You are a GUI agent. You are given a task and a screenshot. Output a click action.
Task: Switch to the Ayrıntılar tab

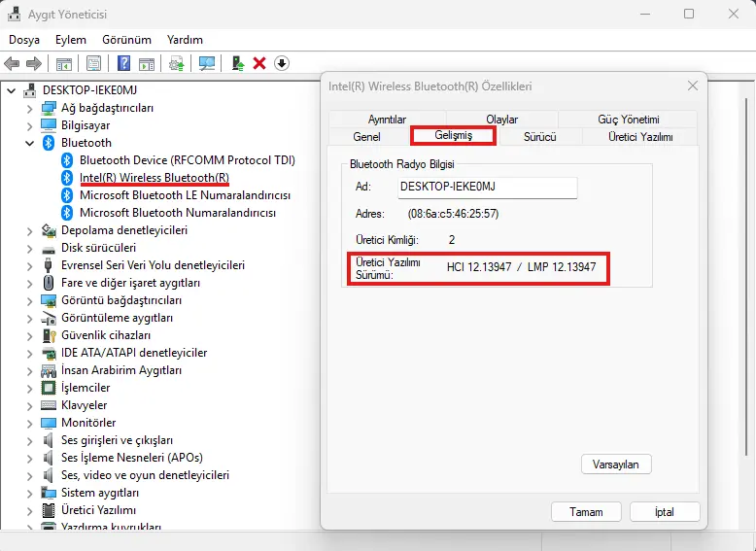point(387,120)
